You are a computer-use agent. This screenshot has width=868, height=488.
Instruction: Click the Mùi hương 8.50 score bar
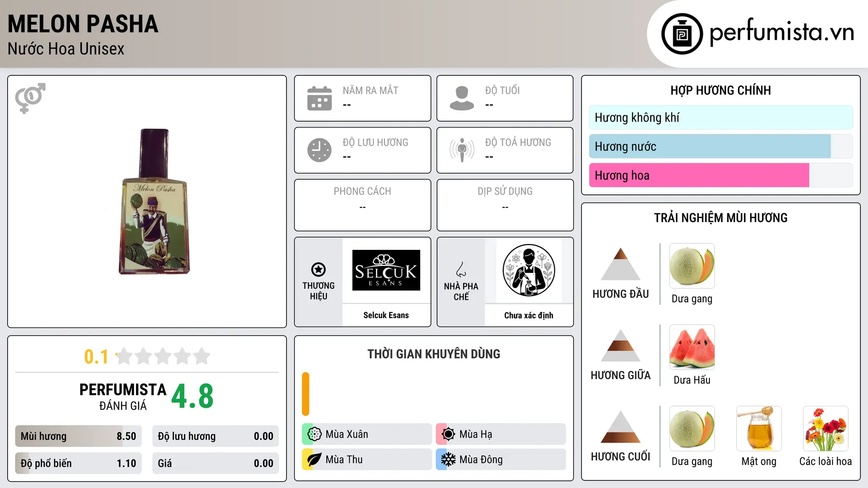coord(78,436)
